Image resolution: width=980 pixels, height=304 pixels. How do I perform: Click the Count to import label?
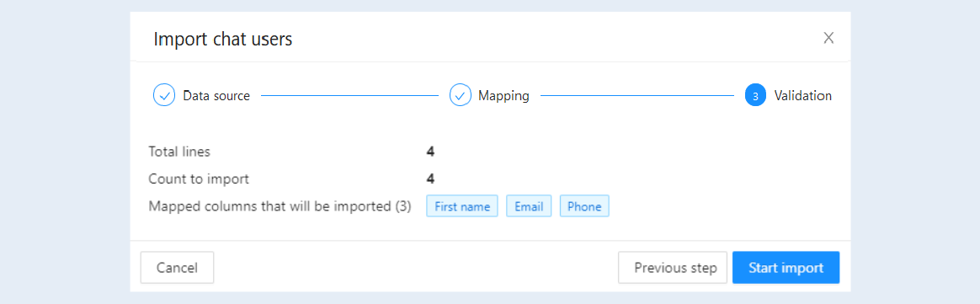click(x=199, y=179)
